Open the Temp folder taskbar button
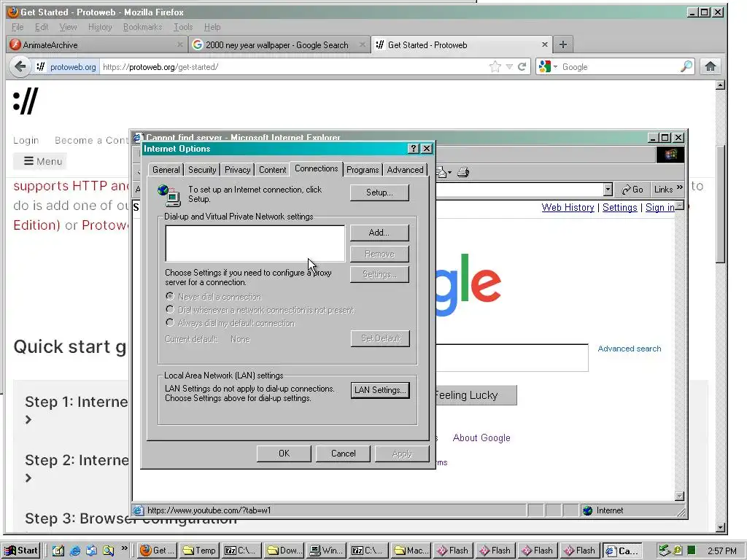Viewport: 747px width, 560px height. [x=200, y=551]
